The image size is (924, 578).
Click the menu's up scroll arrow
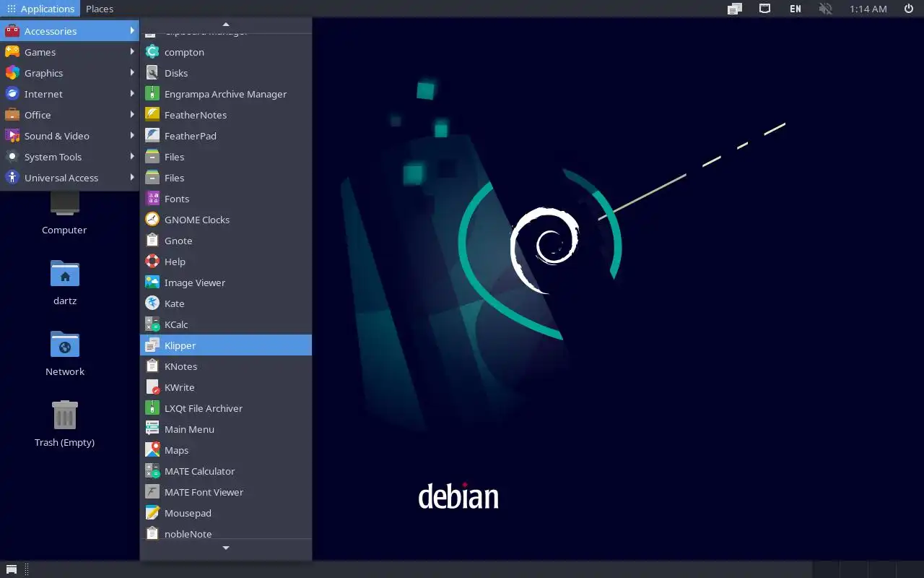tap(226, 25)
